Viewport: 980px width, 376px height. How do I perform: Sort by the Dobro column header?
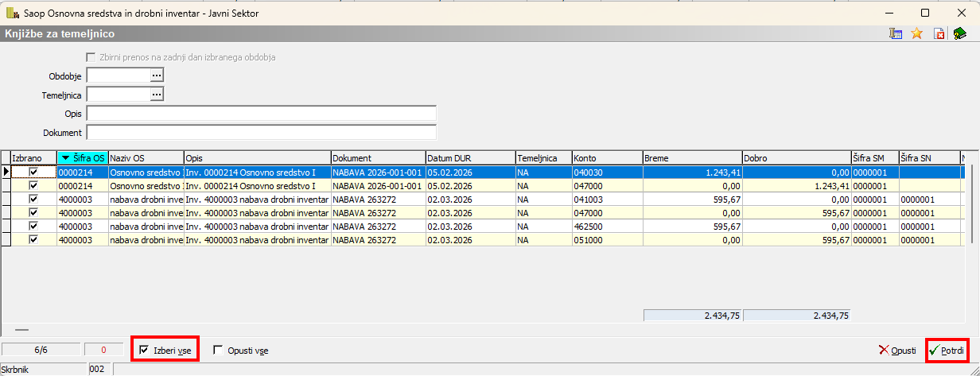coord(796,157)
